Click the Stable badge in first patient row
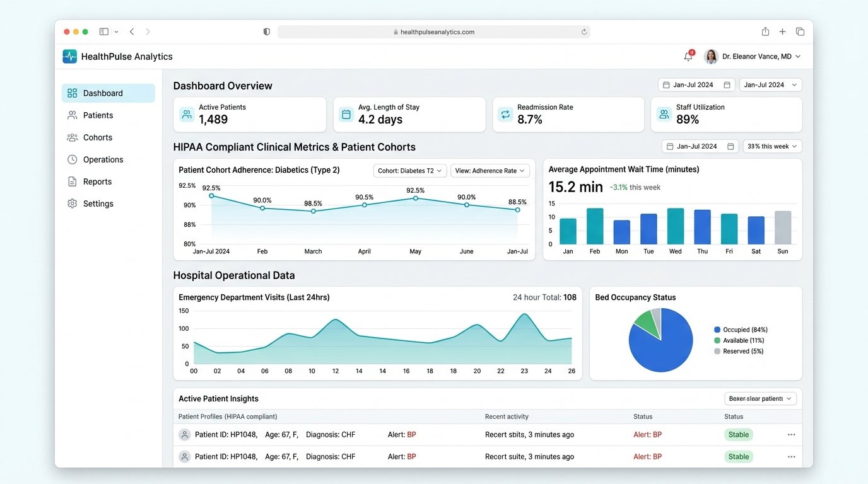This screenshot has width=868, height=484. tap(739, 435)
